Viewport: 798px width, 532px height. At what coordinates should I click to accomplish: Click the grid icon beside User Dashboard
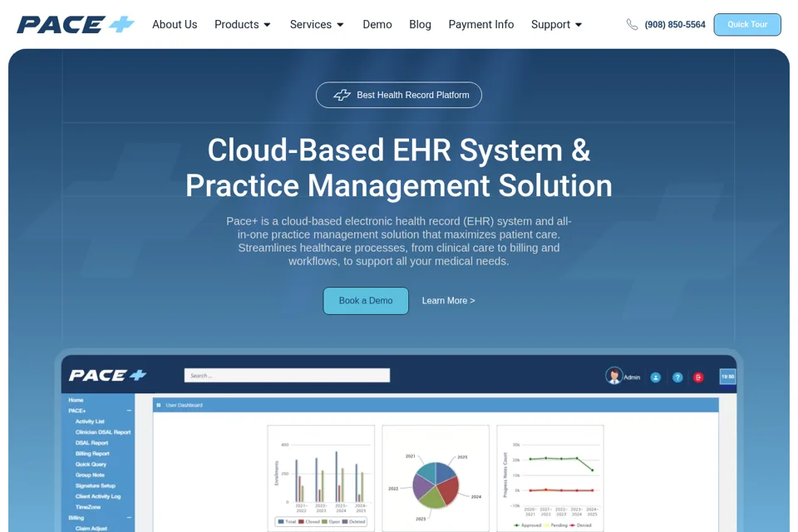(159, 406)
